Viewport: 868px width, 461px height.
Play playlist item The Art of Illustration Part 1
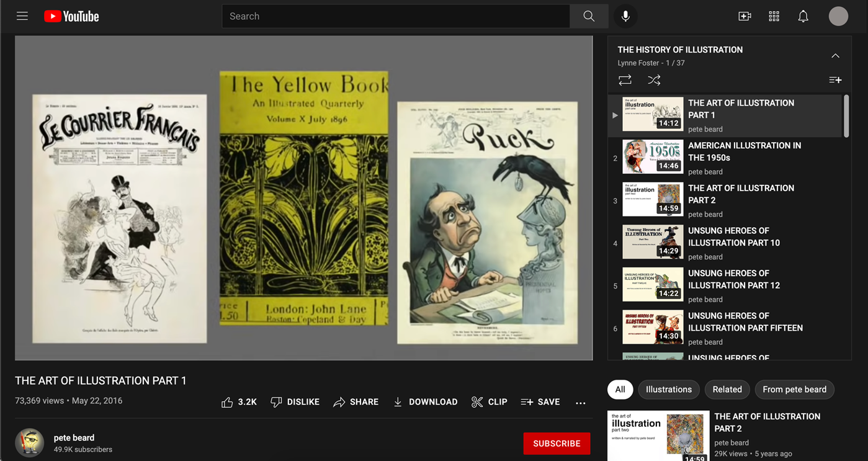(x=724, y=115)
